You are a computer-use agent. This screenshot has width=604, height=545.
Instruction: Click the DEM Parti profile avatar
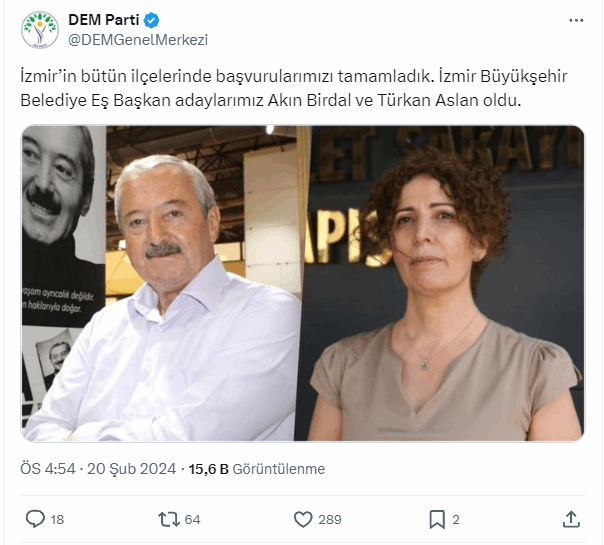40,30
